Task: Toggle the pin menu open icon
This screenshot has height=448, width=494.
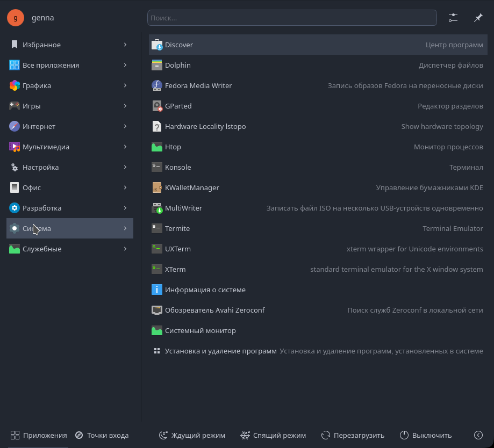Action: point(478,18)
